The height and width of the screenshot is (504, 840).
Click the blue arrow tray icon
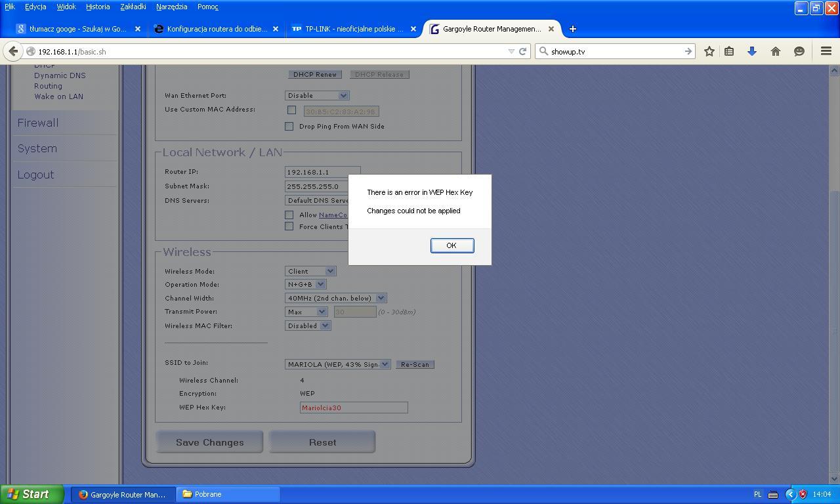pyautogui.click(x=790, y=494)
